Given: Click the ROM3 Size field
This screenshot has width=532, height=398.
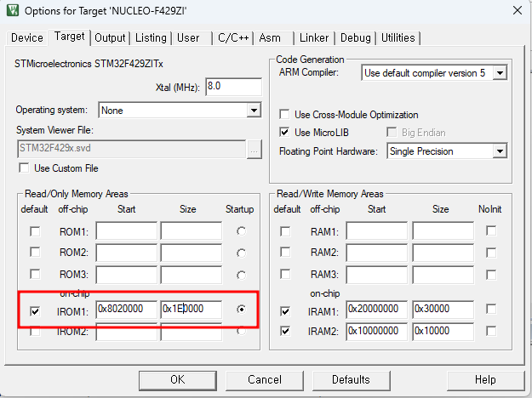Looking at the screenshot, I should (192, 275).
